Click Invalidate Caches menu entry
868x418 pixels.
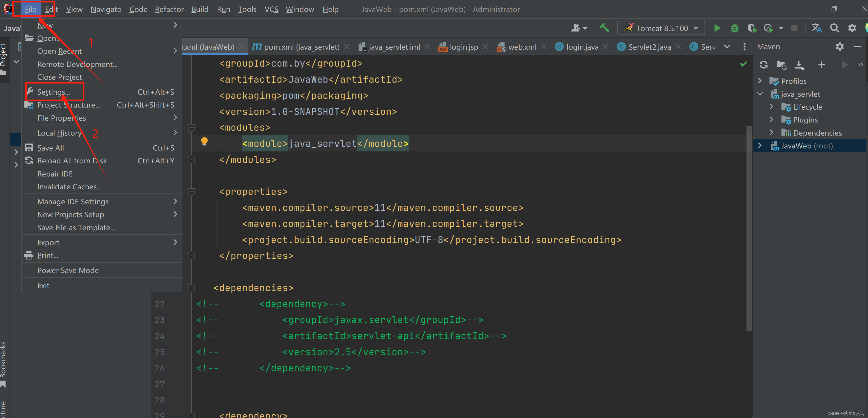pyautogui.click(x=69, y=187)
